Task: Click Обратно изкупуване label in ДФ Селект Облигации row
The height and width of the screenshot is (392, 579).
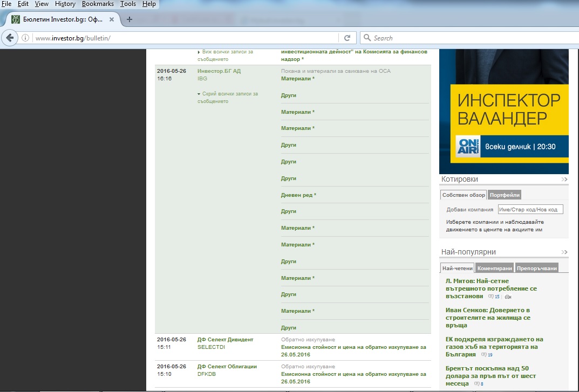Action: [x=308, y=367]
